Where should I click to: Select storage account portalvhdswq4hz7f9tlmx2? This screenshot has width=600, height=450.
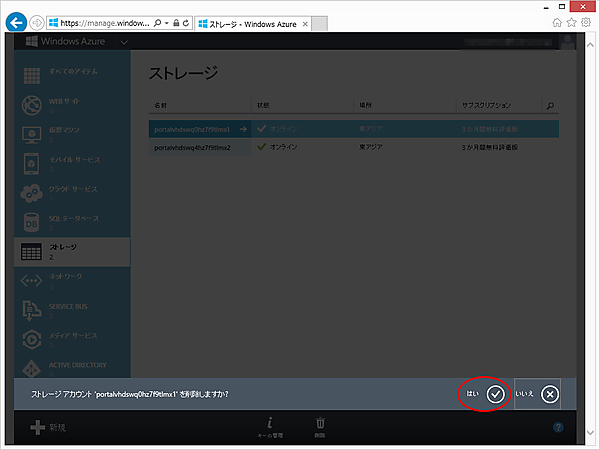click(192, 147)
